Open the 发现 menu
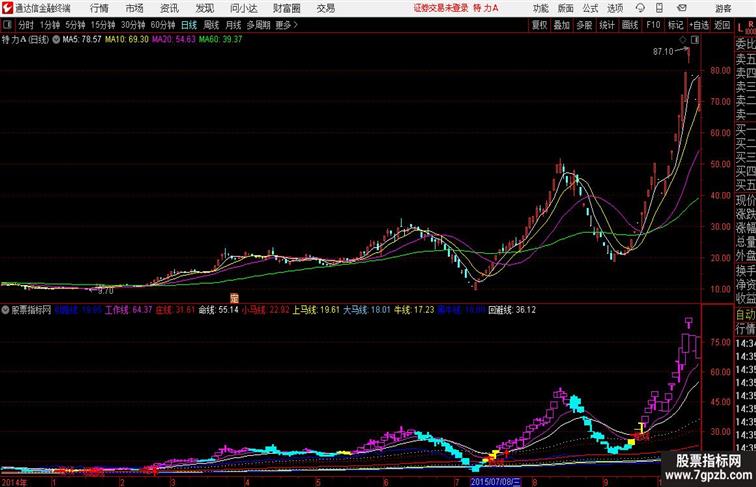The height and width of the screenshot is (487, 756). pos(204,8)
